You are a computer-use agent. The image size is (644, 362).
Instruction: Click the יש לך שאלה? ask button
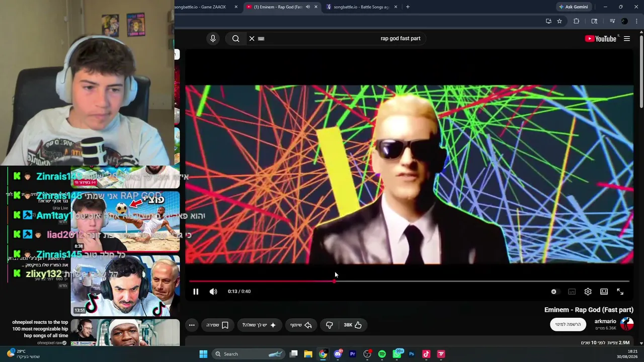[x=259, y=325]
